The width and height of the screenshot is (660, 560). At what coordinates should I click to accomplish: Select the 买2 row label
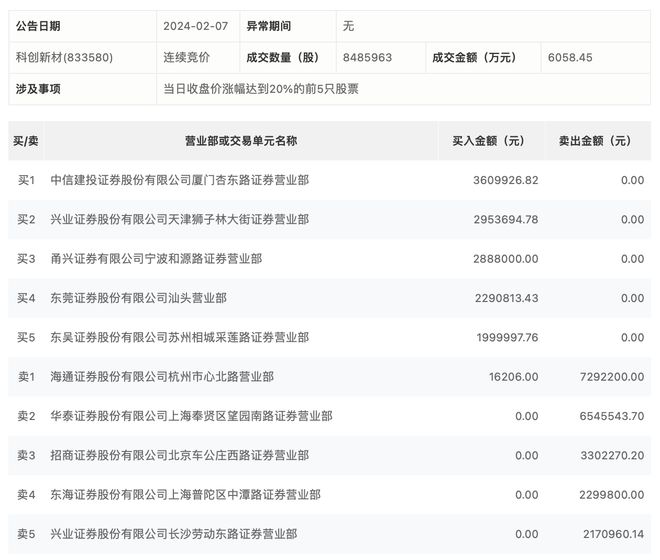pos(26,219)
